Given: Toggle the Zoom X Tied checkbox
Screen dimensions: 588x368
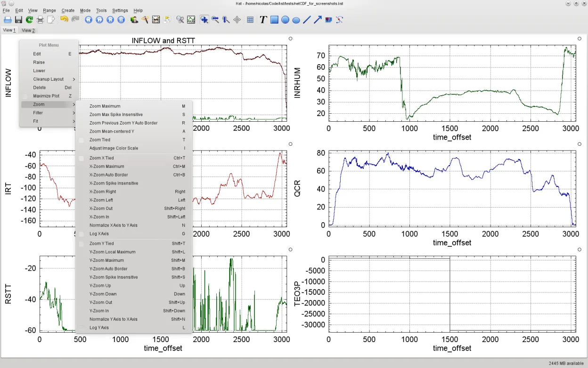Looking at the screenshot, I should [x=81, y=158].
